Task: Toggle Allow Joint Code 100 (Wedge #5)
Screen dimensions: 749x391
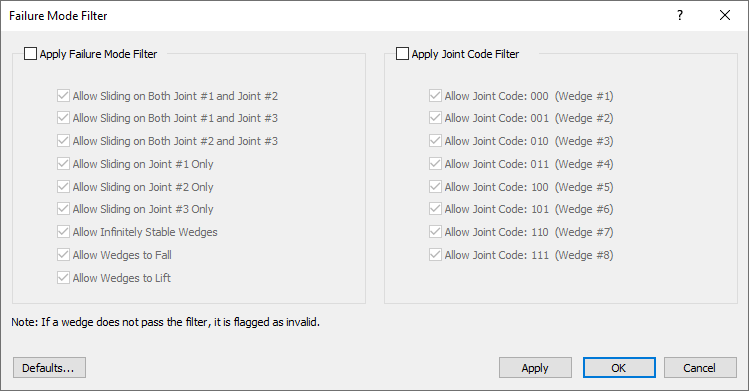Action: coord(435,187)
